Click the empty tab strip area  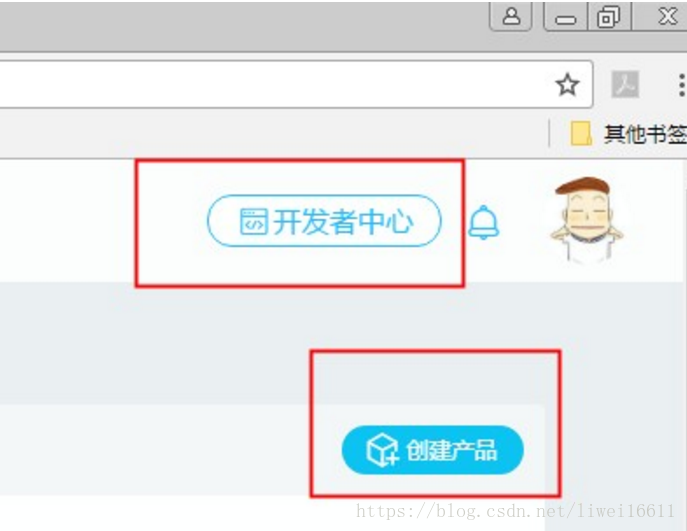pyautogui.click(x=241, y=26)
